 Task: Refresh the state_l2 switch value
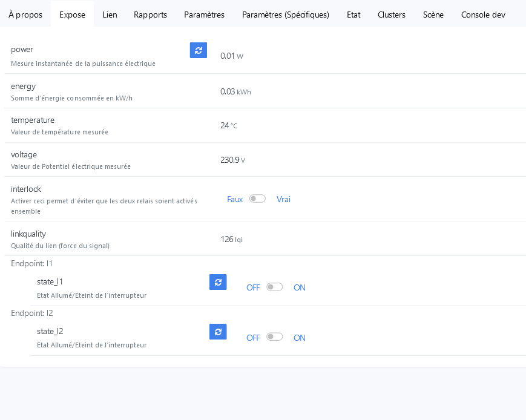(x=218, y=332)
